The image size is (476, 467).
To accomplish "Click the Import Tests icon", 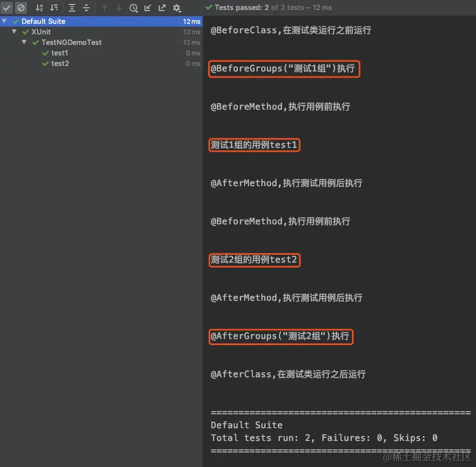I will point(148,8).
